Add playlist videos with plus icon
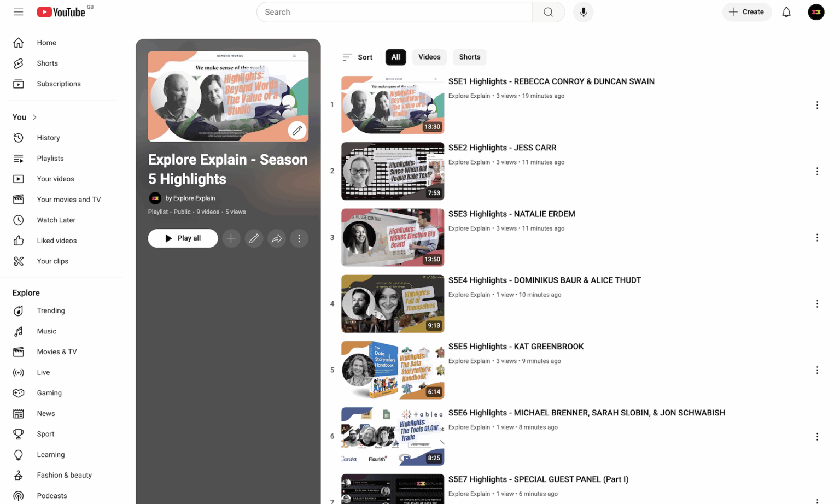 click(x=231, y=238)
